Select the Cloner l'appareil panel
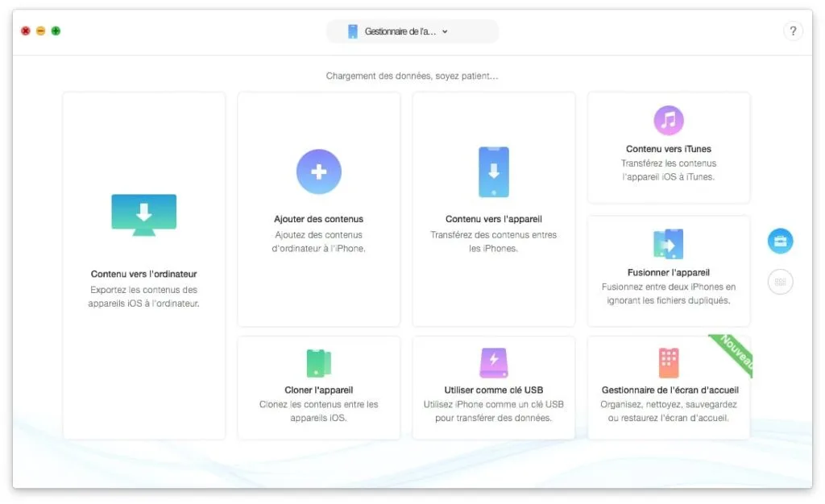The height and width of the screenshot is (504, 825). [318, 388]
